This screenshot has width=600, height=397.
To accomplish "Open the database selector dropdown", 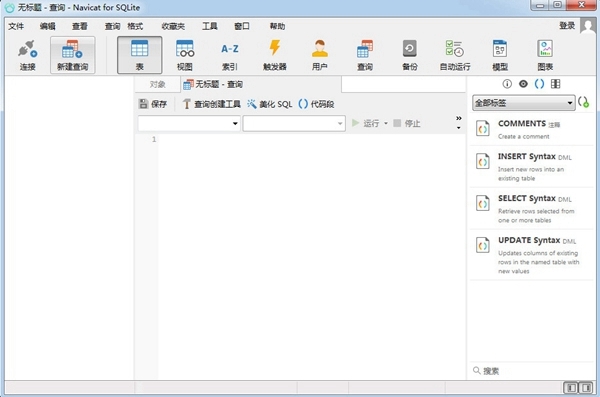I will tap(294, 123).
